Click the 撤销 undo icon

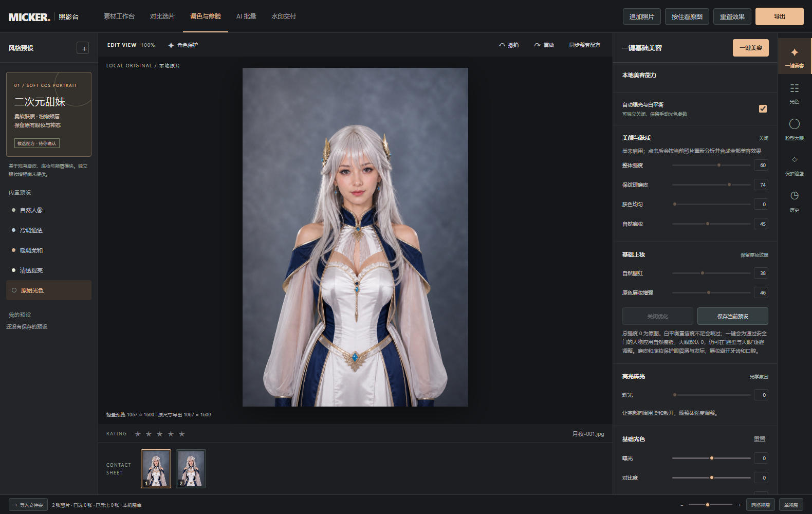pos(502,45)
